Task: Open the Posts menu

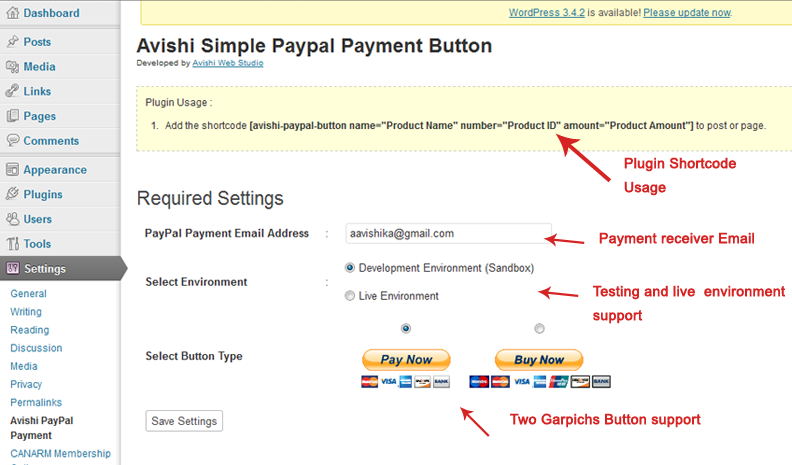Action: [x=37, y=42]
